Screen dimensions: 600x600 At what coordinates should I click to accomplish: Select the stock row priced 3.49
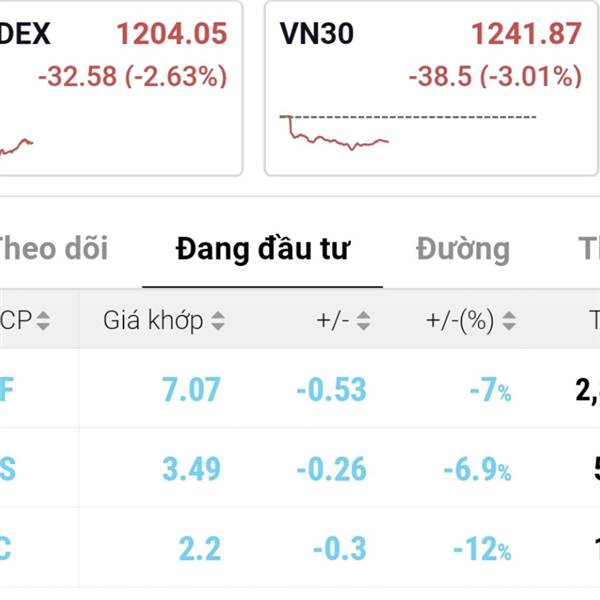tap(300, 468)
